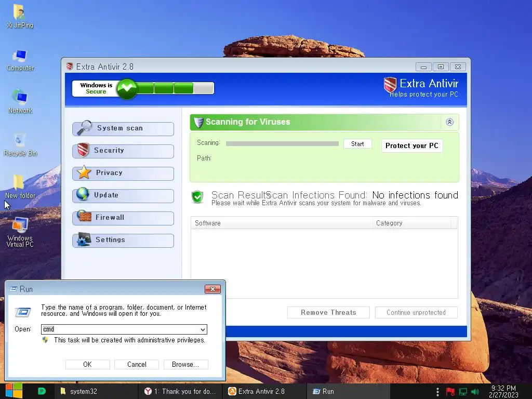This screenshot has width=532, height=399.
Task: Click the Windows is Secure status label
Action: point(96,88)
